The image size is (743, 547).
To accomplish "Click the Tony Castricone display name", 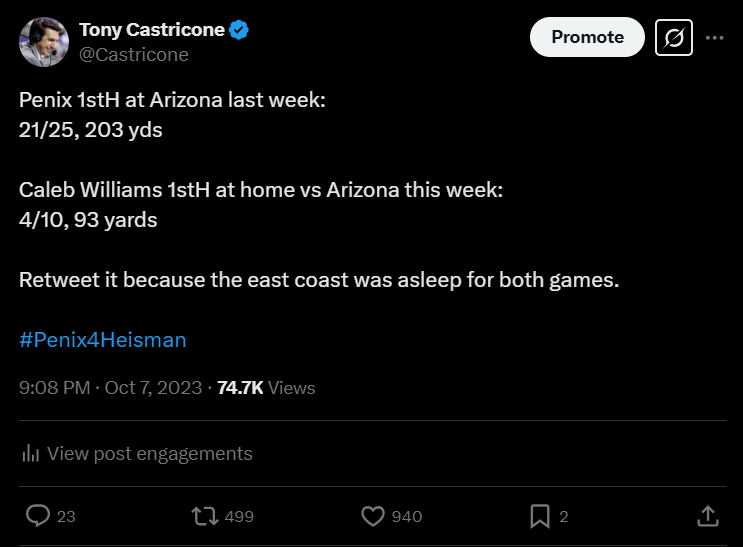I will [x=150, y=30].
